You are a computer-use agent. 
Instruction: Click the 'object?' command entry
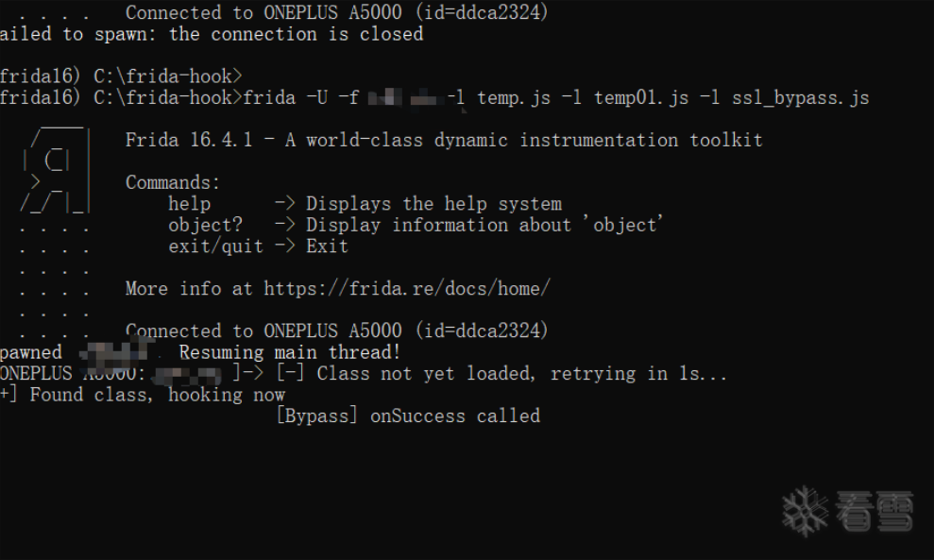[206, 225]
